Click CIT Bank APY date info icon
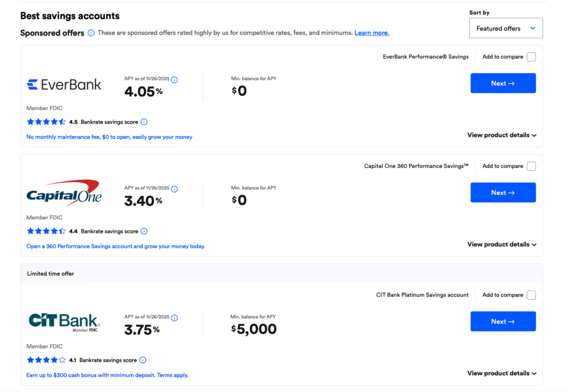Image resolution: width=568 pixels, height=392 pixels. pos(174,318)
